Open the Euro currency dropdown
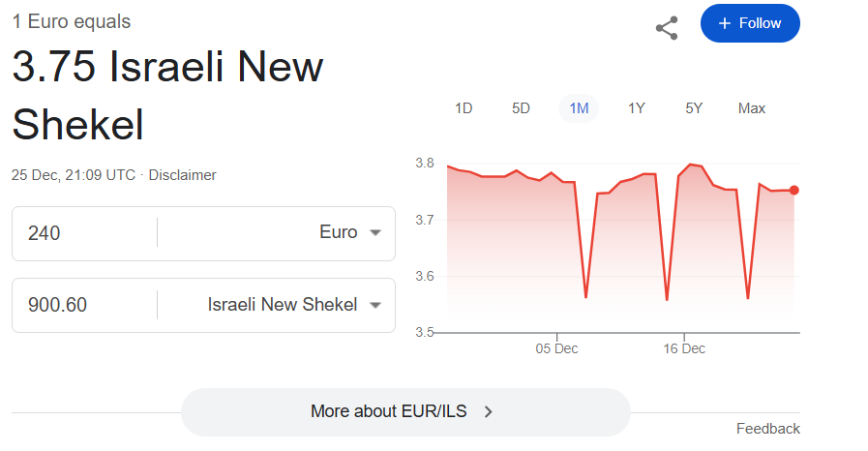Screen dimensions: 868x451 point(350,233)
